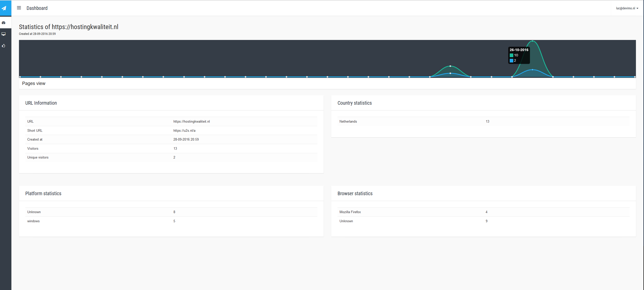Select the Netherlands country row
644x290 pixels.
point(348,122)
